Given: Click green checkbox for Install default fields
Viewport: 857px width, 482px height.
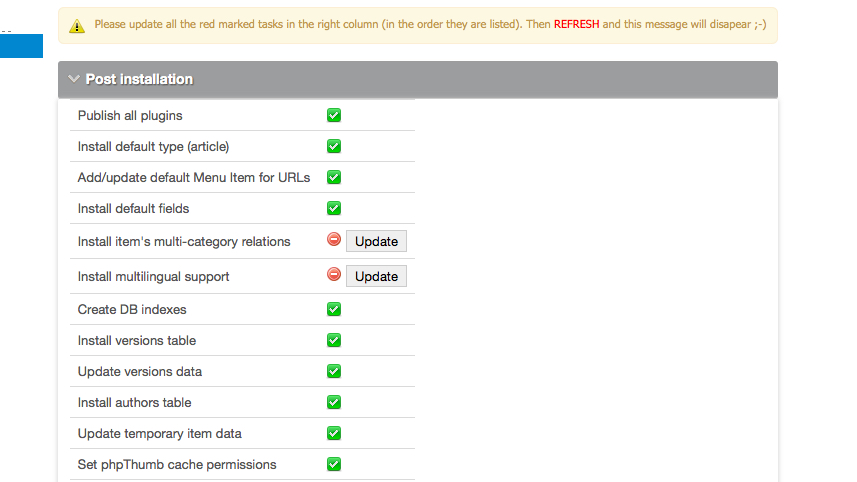Looking at the screenshot, I should tap(334, 208).
